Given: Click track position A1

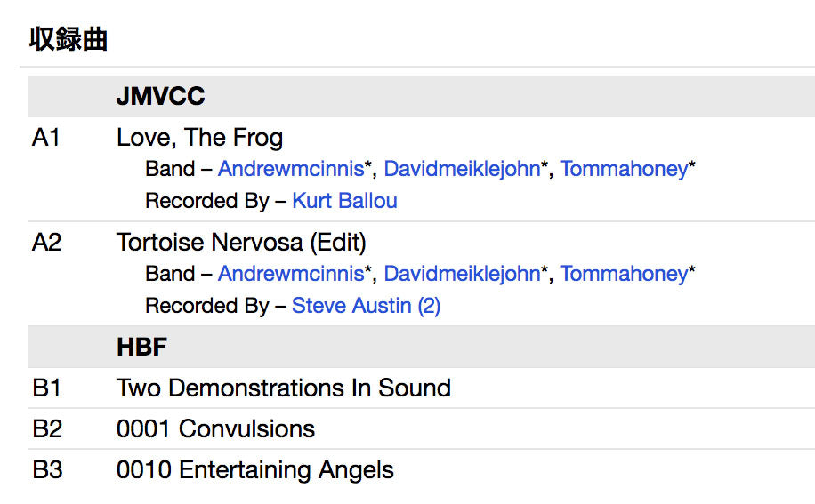Looking at the screenshot, I should (46, 138).
